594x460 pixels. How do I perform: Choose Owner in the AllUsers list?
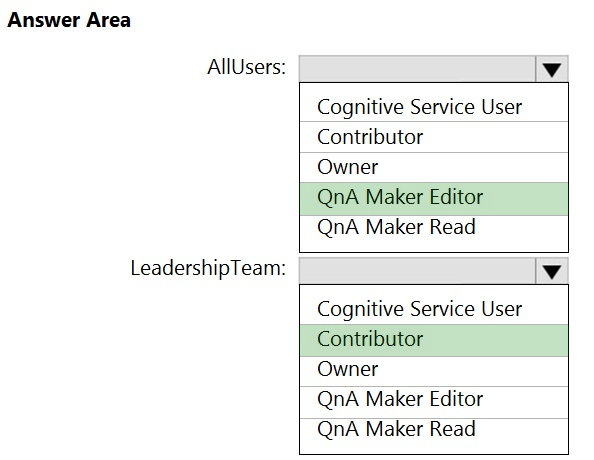434,167
